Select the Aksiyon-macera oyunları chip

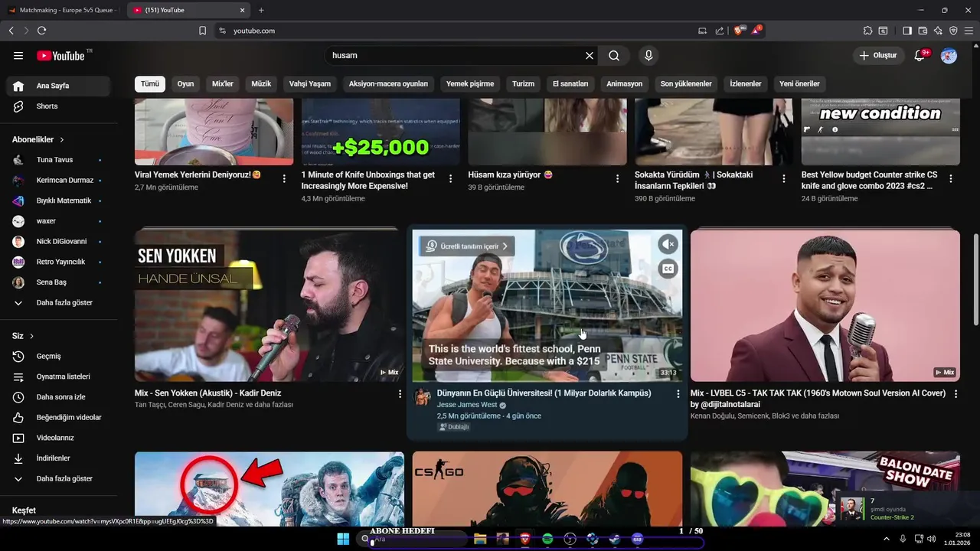tap(388, 84)
